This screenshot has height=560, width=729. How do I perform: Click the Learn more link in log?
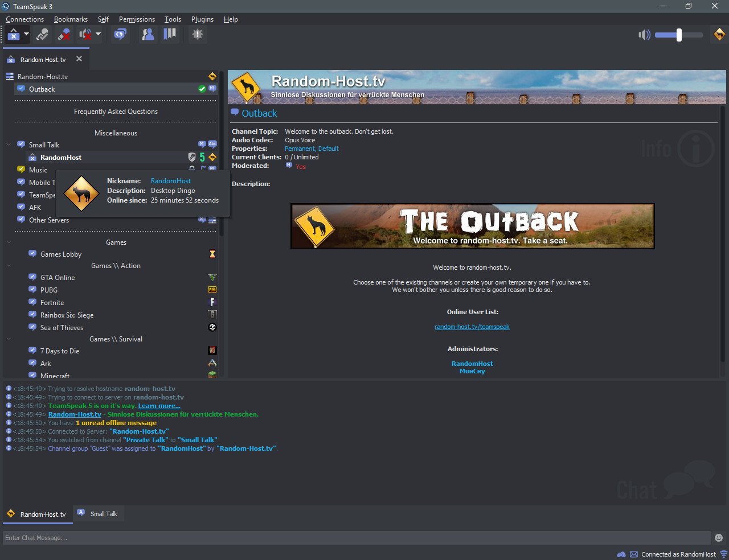click(159, 406)
